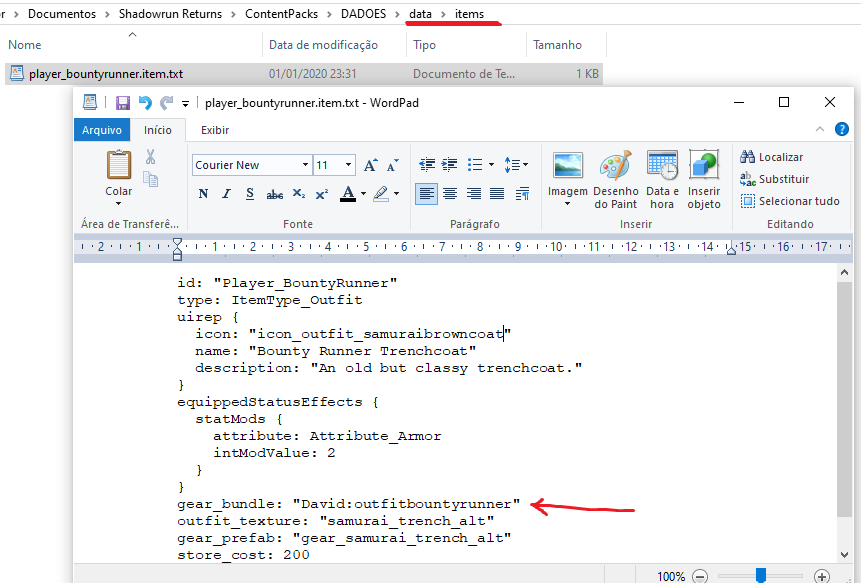Go to Shadowrun Returns in Explorer breadcrumb
The image size is (861, 583).
[x=170, y=14]
